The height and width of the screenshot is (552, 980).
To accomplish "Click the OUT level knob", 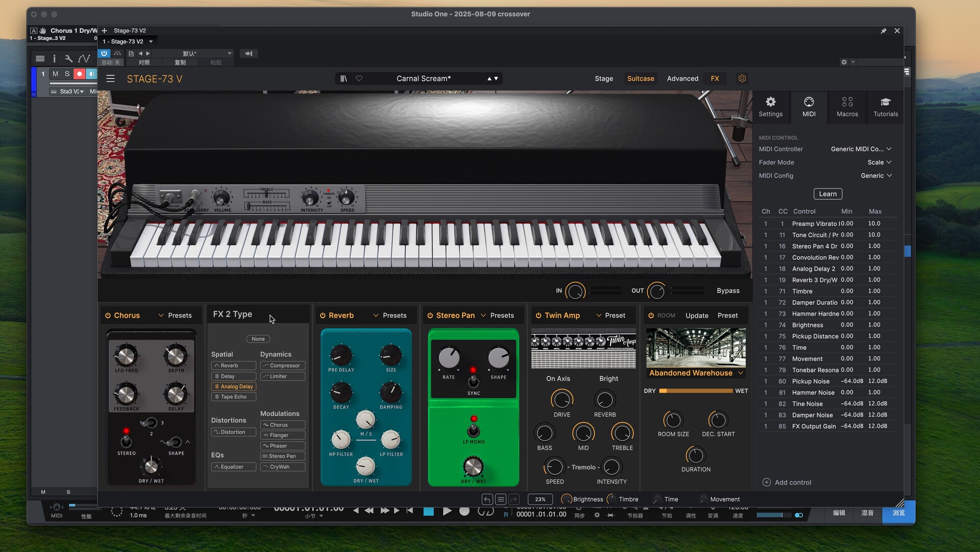I will click(x=656, y=291).
